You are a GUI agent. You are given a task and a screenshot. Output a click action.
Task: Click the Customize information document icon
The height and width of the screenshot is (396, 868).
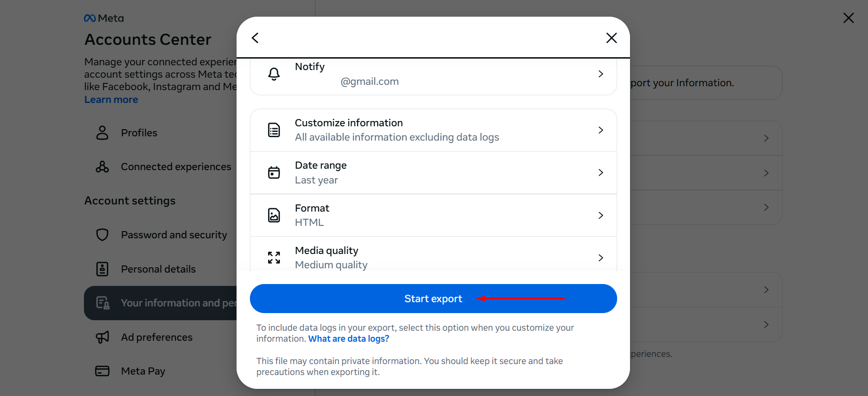(274, 130)
